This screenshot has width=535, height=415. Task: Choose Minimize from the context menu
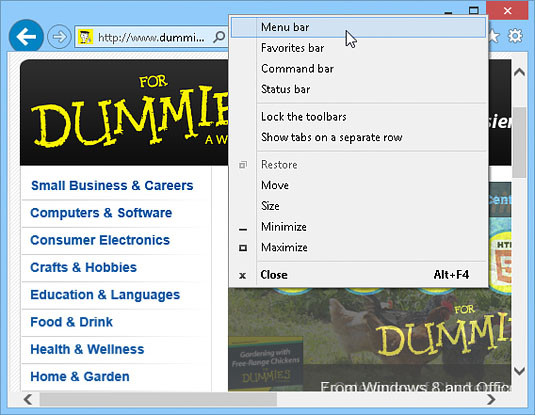coord(358,227)
